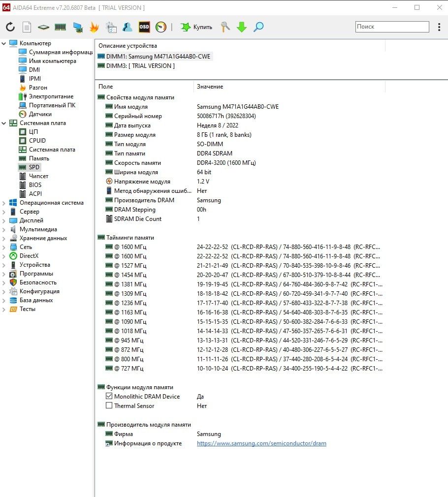Click the green download arrow icon

[242, 27]
